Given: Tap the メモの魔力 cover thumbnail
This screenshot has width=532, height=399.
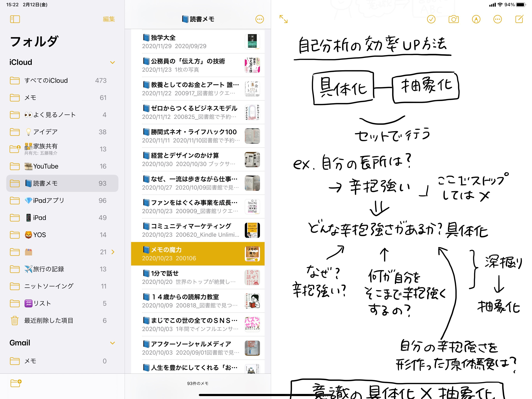Looking at the screenshot, I should (252, 254).
